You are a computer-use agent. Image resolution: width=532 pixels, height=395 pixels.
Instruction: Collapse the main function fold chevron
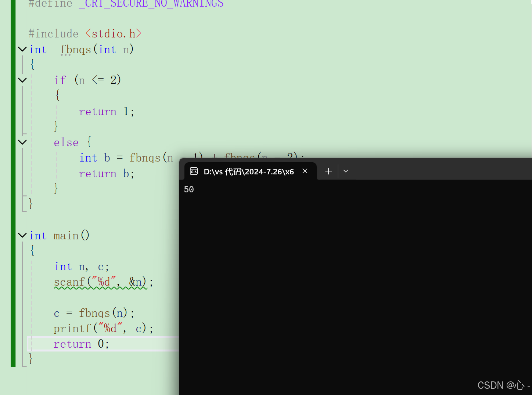[22, 235]
